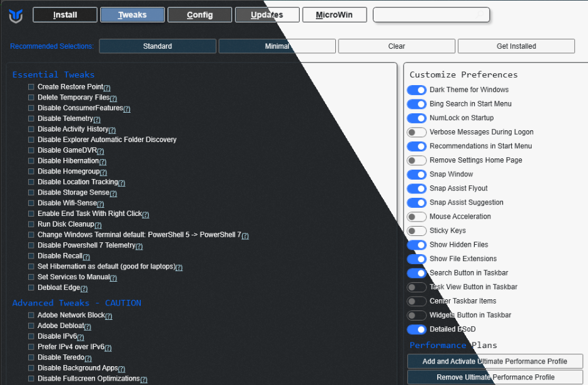Enable Widgets Button in Taskbar

point(417,316)
